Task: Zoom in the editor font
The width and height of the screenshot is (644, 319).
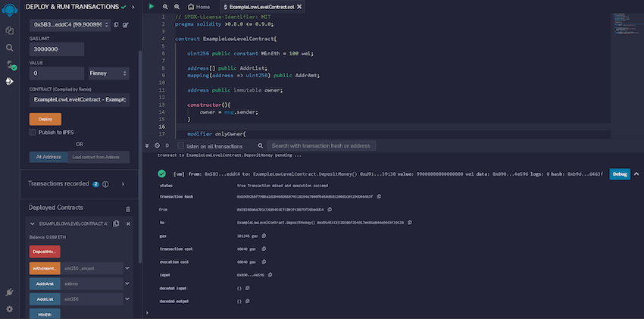Action: [x=177, y=7]
